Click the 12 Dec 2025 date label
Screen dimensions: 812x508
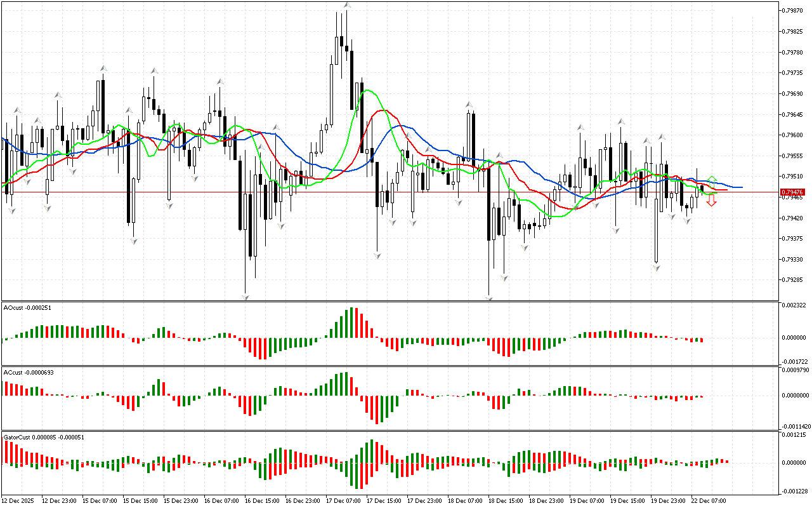(x=20, y=501)
